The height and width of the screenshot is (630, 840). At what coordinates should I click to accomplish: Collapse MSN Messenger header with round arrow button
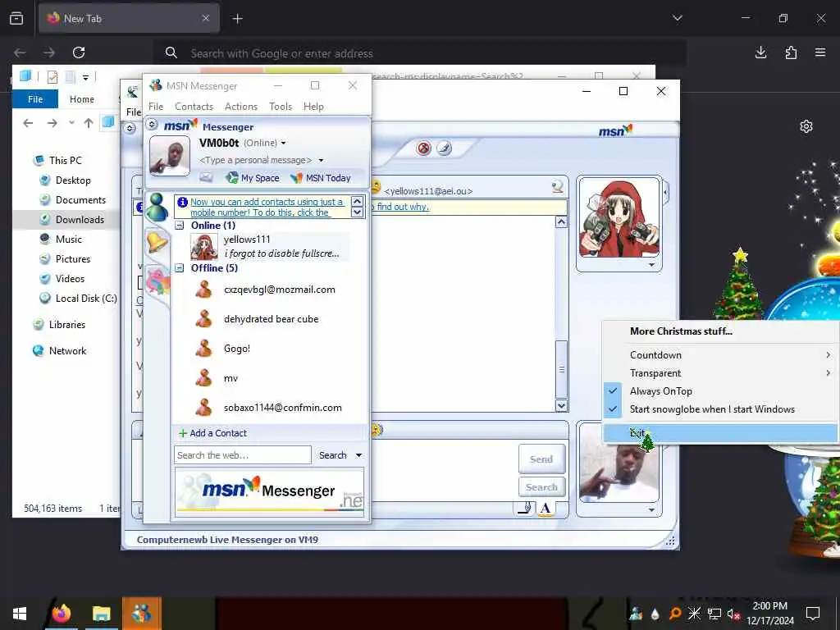click(x=152, y=125)
